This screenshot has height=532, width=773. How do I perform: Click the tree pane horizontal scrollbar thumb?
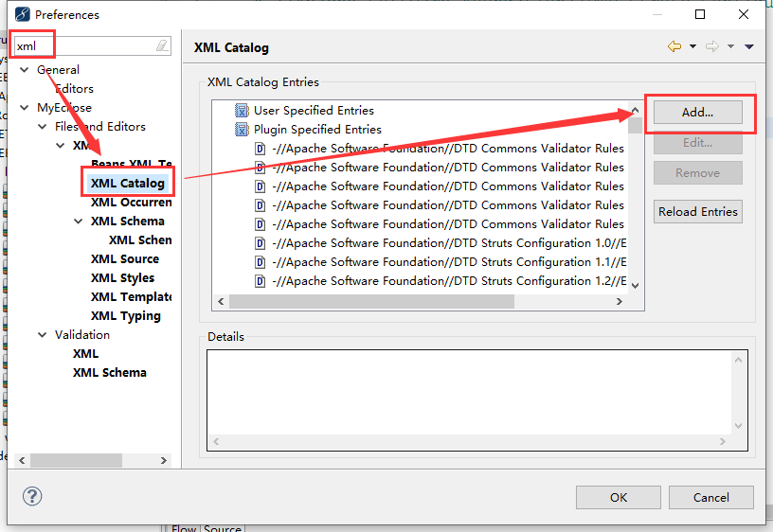pos(76,461)
